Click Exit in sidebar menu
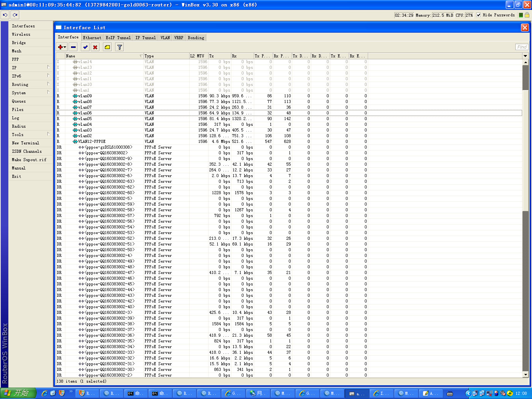 click(31, 176)
